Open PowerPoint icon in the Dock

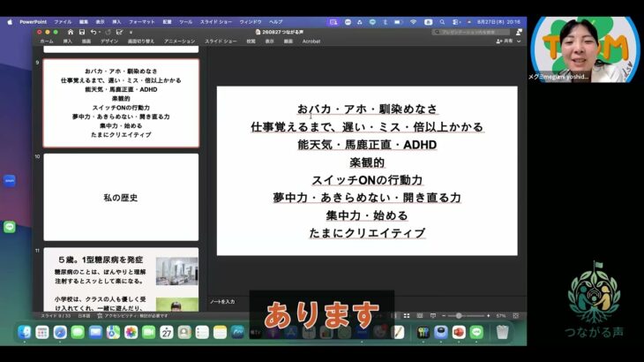[x=459, y=332]
